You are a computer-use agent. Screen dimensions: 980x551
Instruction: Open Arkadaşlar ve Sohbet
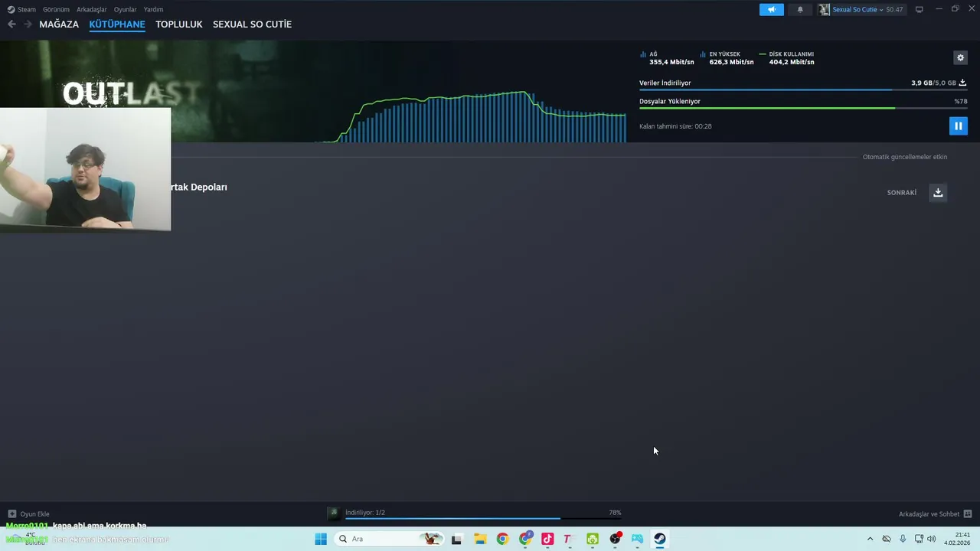[x=935, y=514]
